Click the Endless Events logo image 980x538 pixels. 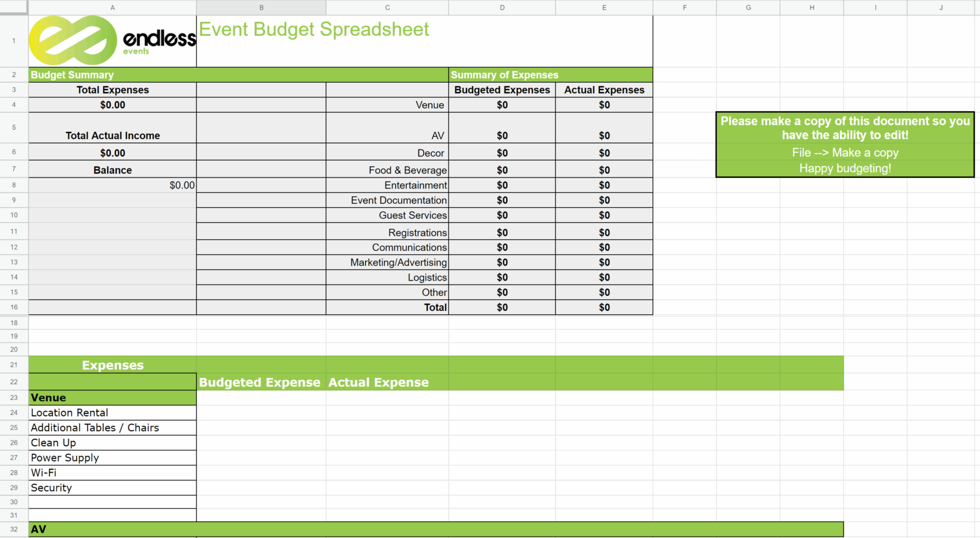(112, 41)
